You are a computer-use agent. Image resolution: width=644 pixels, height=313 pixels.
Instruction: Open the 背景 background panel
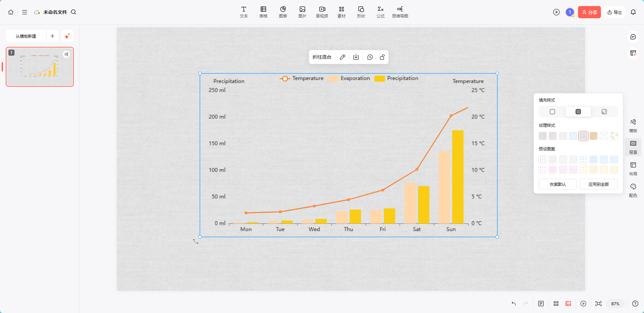(633, 147)
